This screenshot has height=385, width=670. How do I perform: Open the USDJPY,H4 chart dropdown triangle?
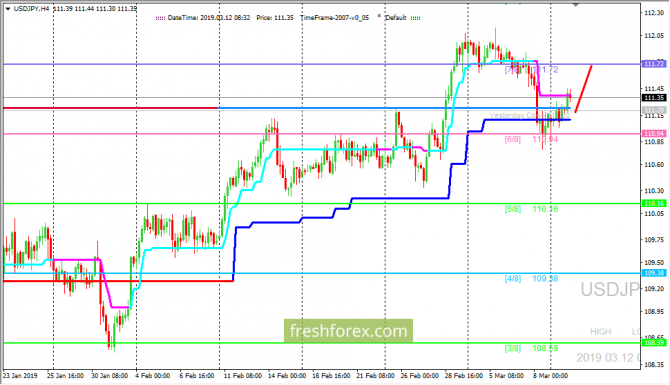[8, 9]
